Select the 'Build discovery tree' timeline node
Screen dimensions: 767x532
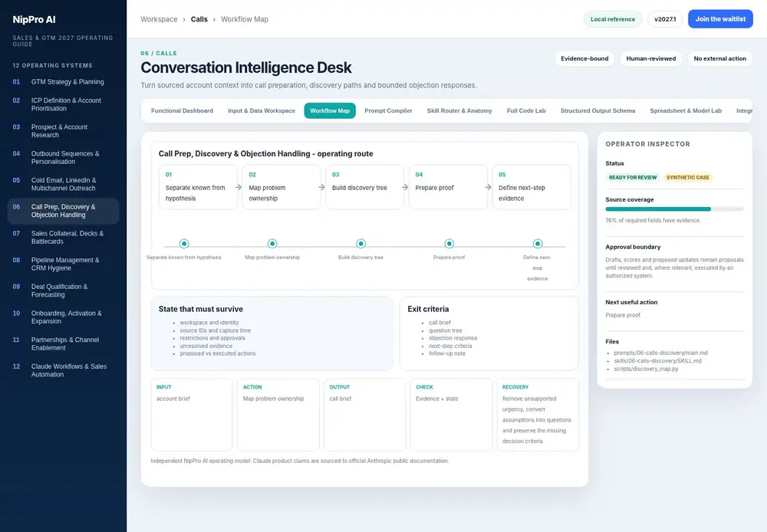coord(361,244)
